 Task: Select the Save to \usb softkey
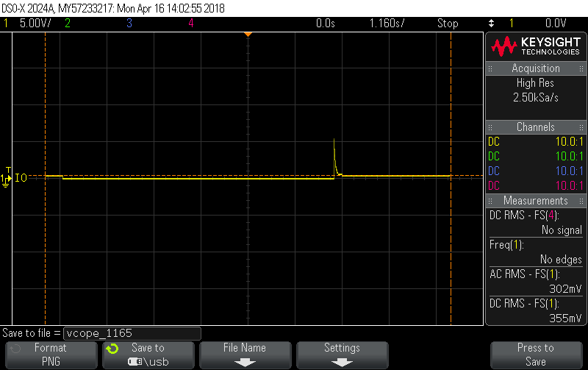148,355
